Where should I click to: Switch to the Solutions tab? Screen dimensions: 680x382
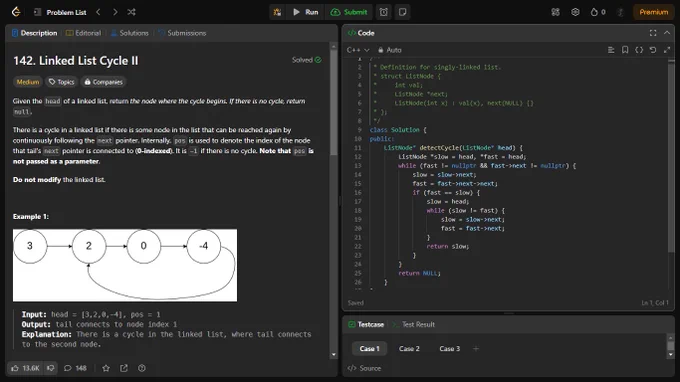[x=129, y=33]
